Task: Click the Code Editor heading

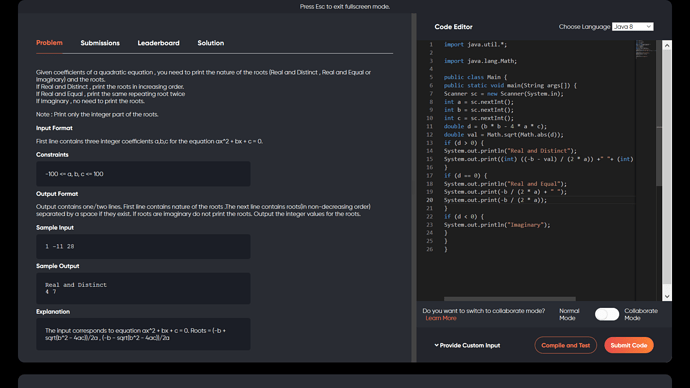Action: [453, 27]
